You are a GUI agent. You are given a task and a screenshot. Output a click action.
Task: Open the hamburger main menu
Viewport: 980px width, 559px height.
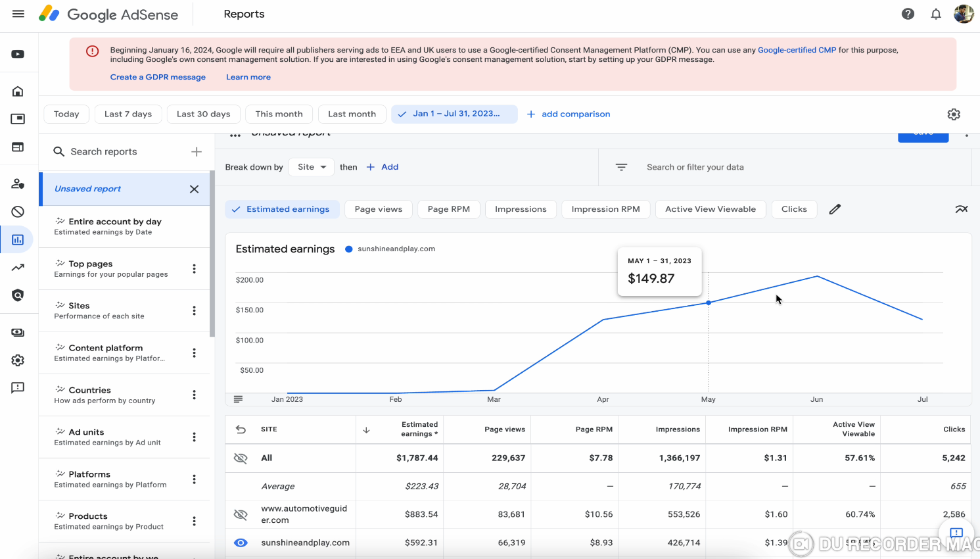click(18, 14)
